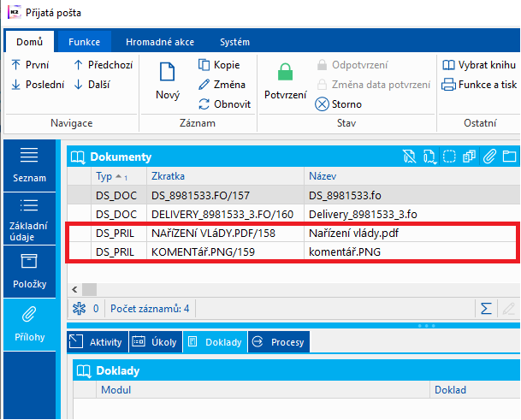Jump to the Poslední (last) record
Viewport: 521px width, 420px height.
[x=38, y=85]
